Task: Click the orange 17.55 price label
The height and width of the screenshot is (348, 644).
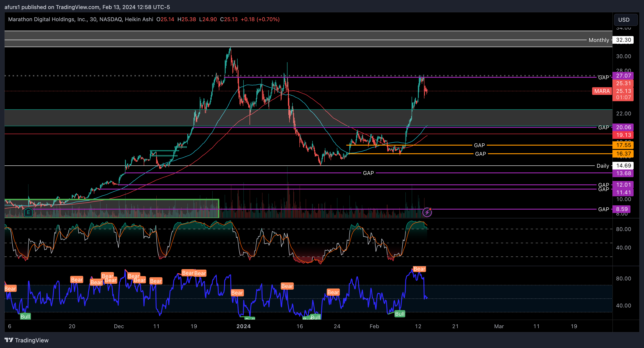Action: click(623, 145)
